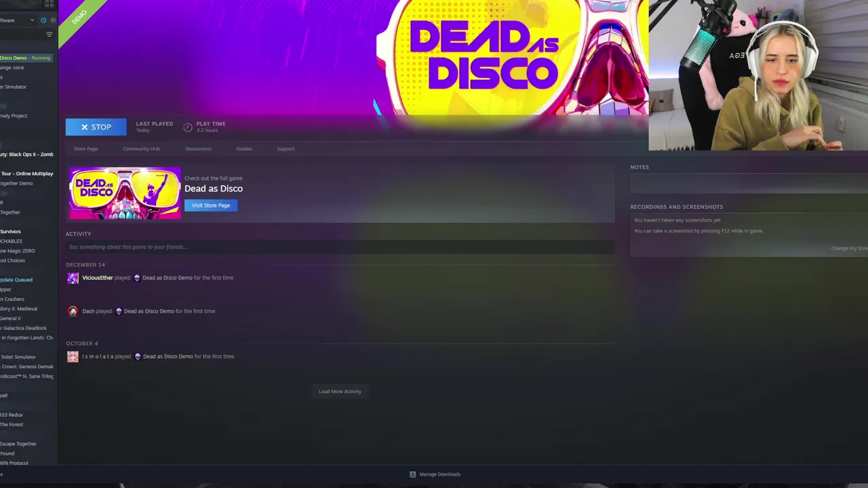Select the 'maly Project' library entry
Screen dimensions: 868x488
click(14, 116)
